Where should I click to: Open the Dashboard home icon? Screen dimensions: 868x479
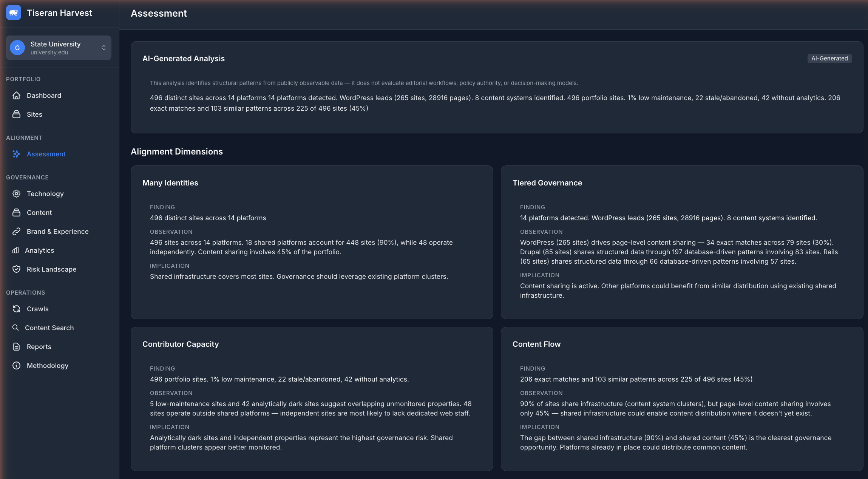[17, 95]
